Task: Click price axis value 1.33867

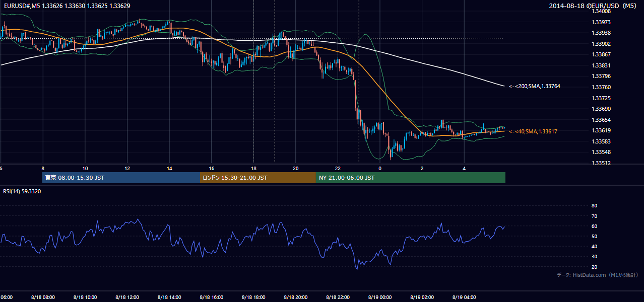Action: coord(601,55)
